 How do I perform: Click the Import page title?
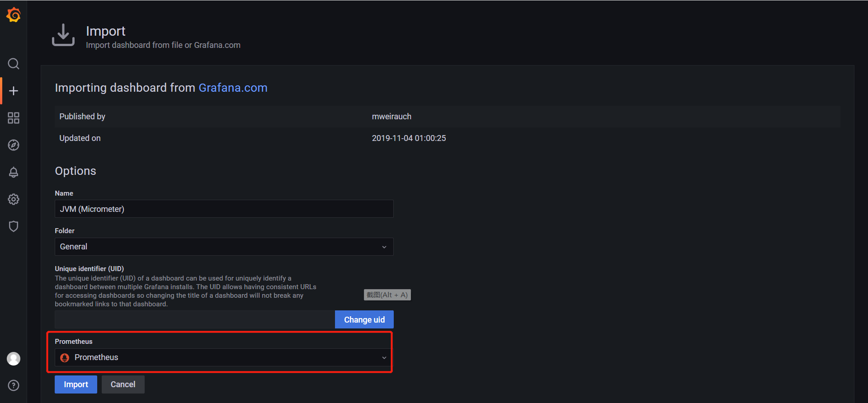[106, 31]
